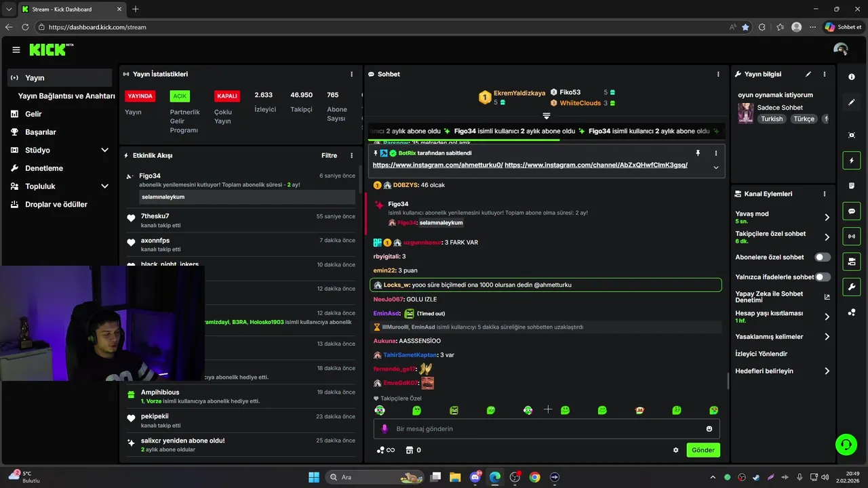The width and height of the screenshot is (868, 488).
Task: Click the three-dots points icon in right sidebar
Action: click(x=852, y=312)
